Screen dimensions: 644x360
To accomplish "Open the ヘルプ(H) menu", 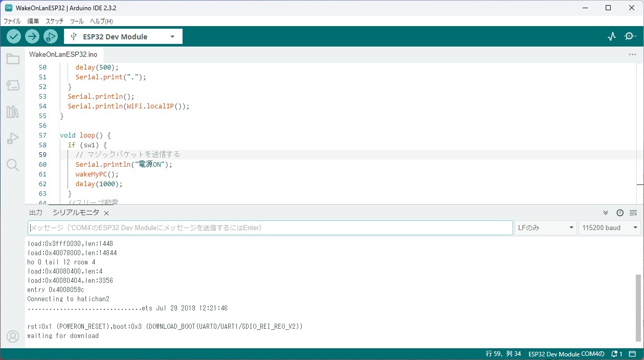I will pyautogui.click(x=101, y=21).
